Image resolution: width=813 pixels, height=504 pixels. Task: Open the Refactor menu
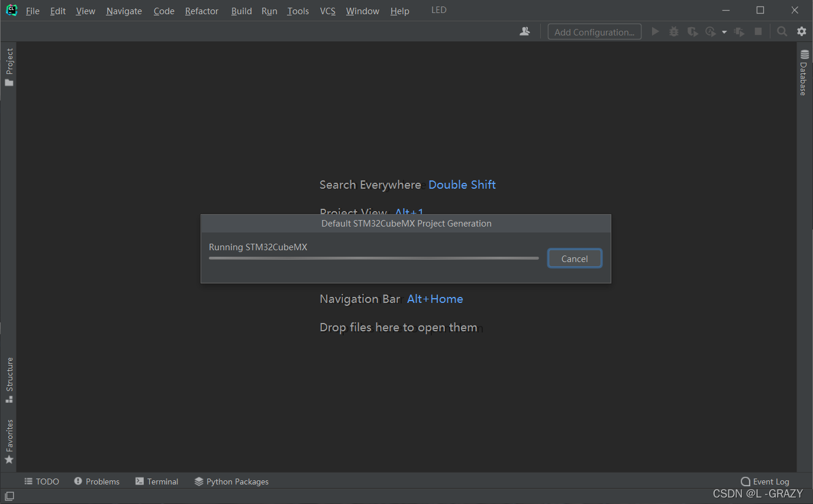[202, 11]
